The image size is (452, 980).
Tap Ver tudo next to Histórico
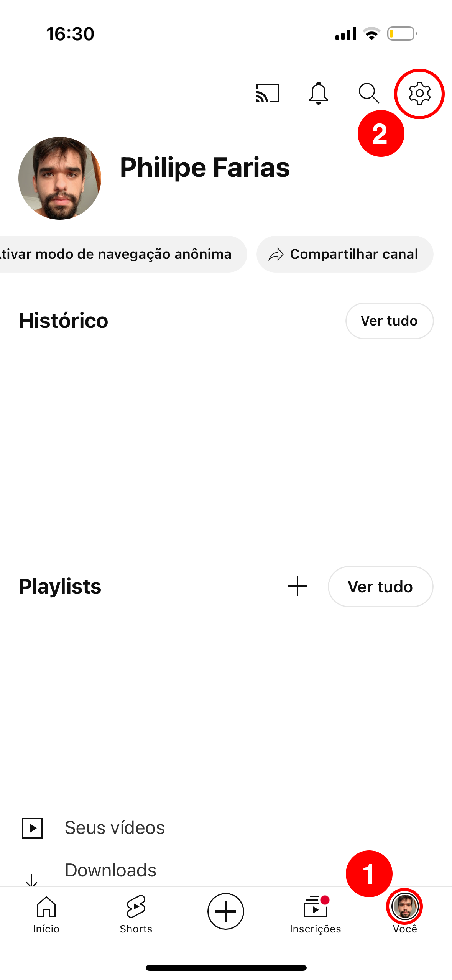point(389,321)
